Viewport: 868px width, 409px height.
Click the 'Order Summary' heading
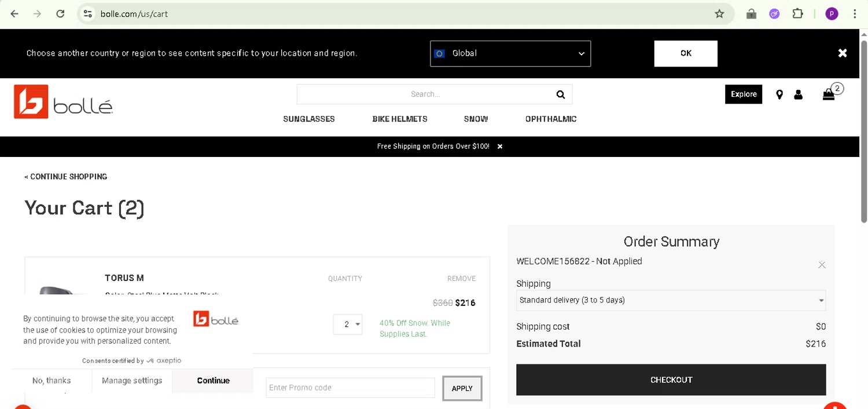671,242
